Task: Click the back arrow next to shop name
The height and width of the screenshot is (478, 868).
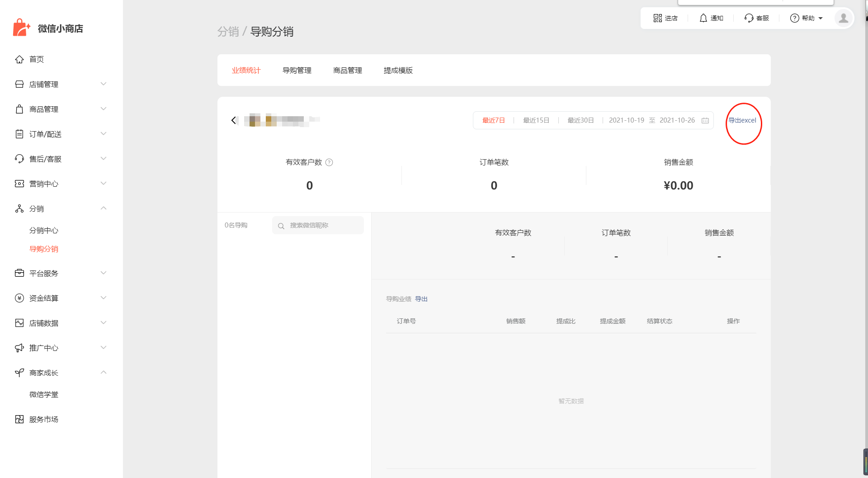Action: pos(234,120)
